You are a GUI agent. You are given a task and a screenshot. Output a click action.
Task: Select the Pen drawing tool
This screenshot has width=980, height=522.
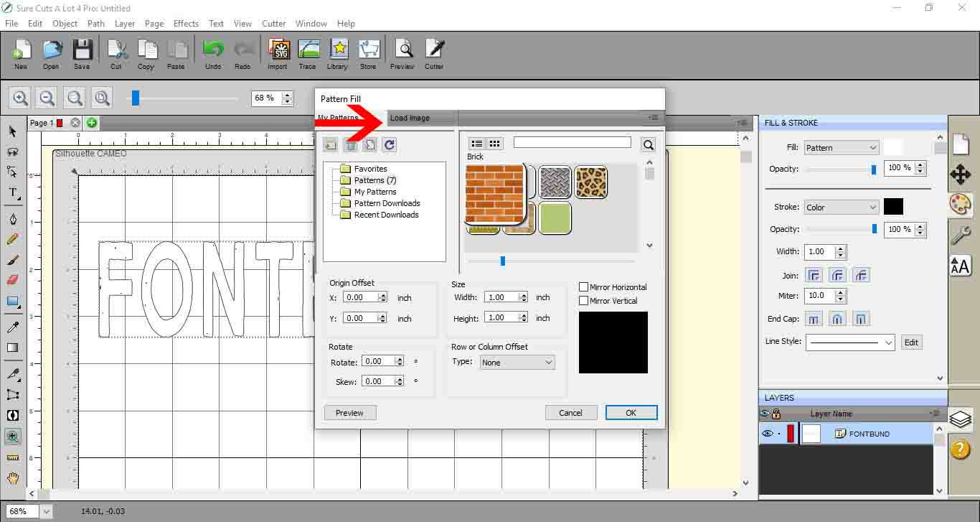click(13, 219)
